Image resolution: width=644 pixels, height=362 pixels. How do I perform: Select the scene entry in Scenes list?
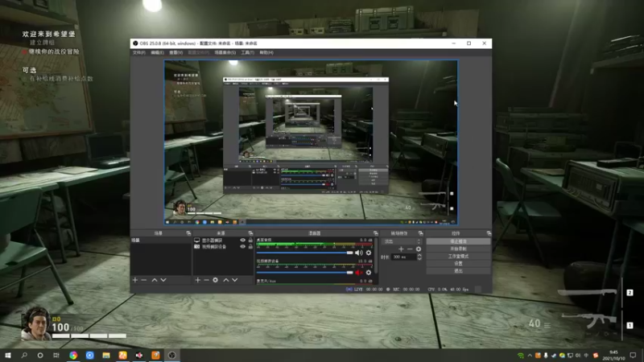[x=161, y=240]
